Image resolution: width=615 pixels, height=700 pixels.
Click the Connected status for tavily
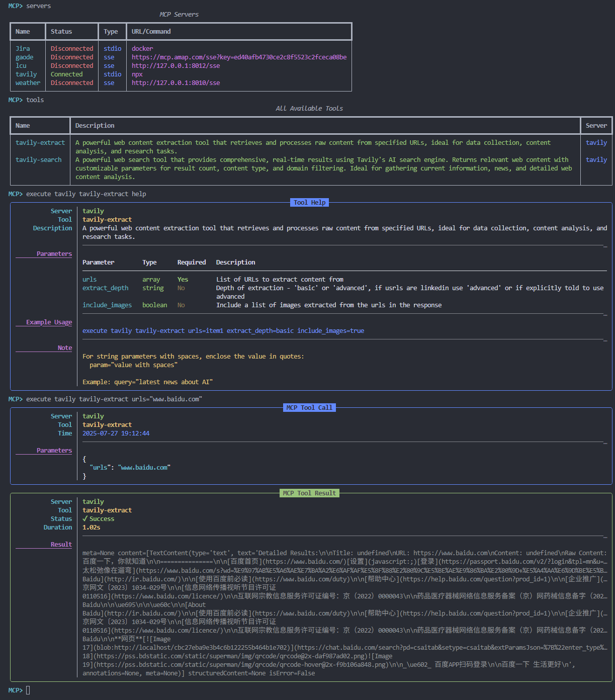point(67,74)
